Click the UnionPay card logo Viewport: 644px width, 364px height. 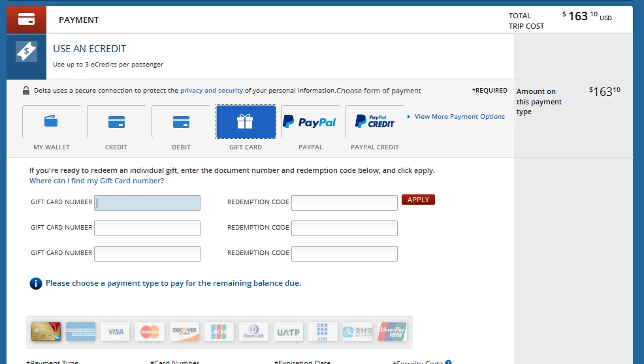pos(393,331)
